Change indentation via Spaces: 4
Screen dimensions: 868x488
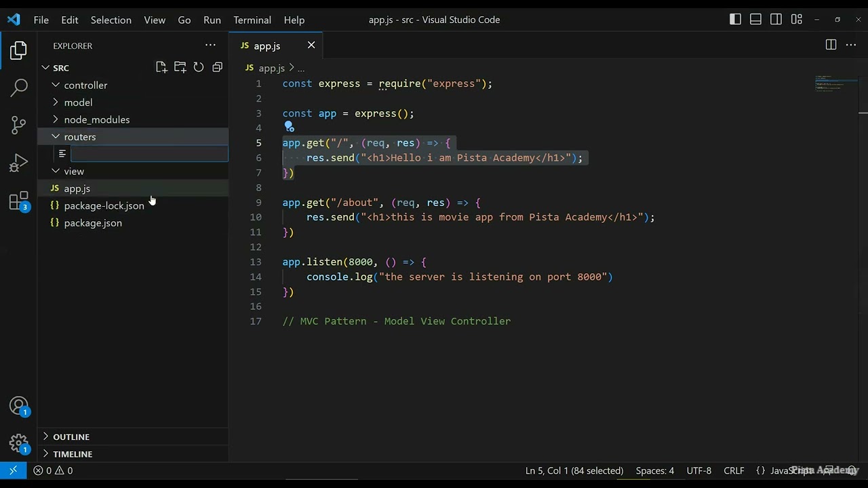click(x=655, y=470)
